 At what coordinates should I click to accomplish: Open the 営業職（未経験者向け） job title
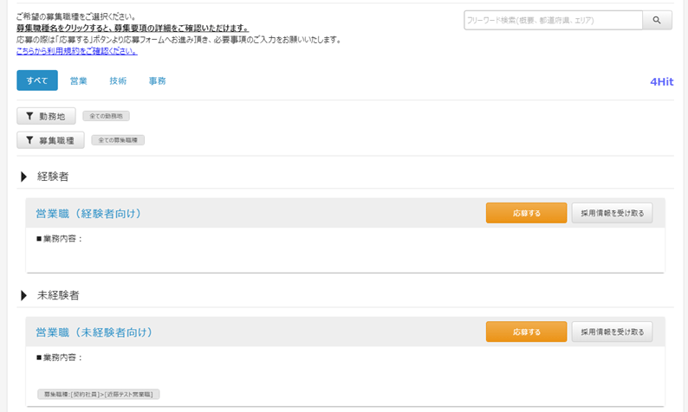pos(94,332)
